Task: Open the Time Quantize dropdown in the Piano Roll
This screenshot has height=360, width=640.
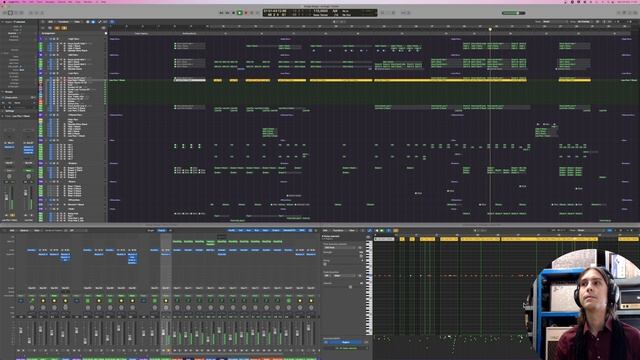Action: [340, 247]
